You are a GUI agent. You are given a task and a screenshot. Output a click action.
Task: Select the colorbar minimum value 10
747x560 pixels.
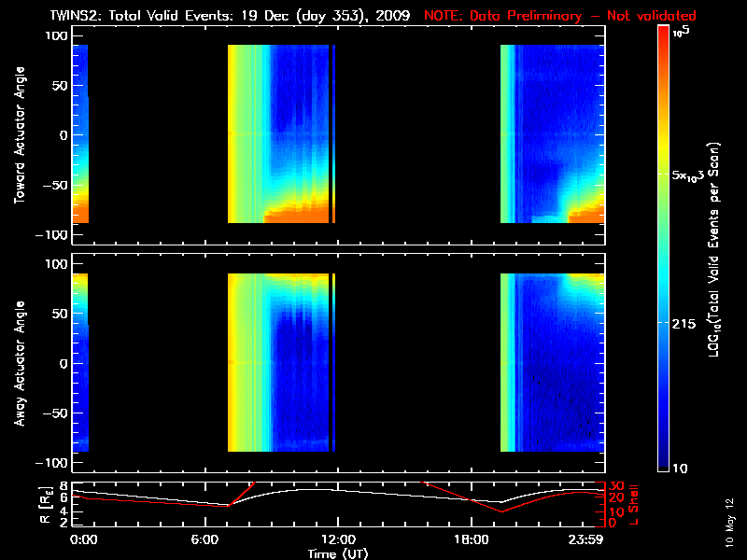[680, 469]
